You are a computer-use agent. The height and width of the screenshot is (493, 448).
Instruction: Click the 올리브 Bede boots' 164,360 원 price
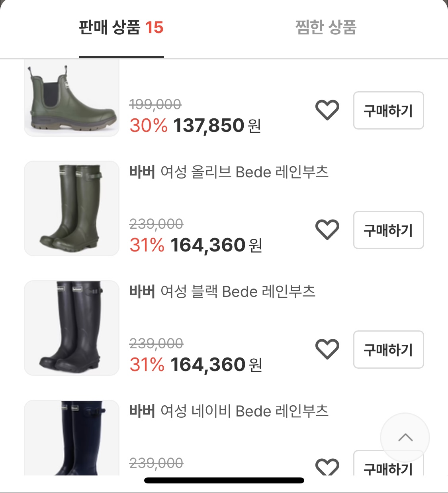(x=216, y=245)
